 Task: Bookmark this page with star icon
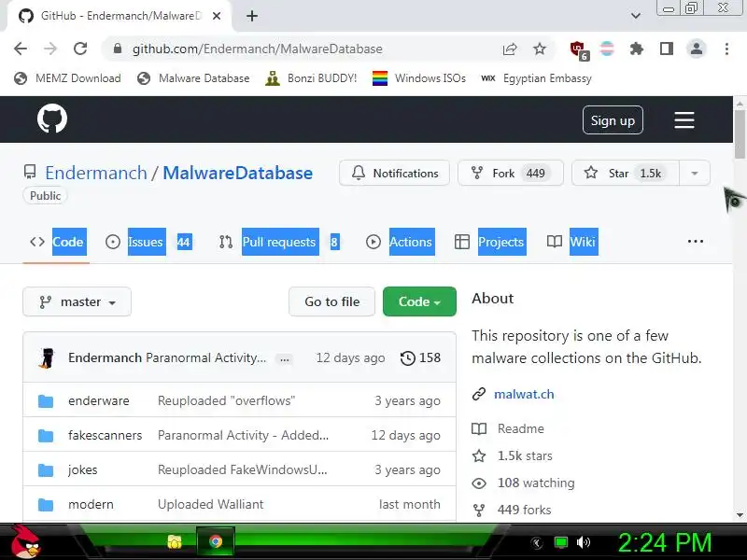click(x=540, y=49)
